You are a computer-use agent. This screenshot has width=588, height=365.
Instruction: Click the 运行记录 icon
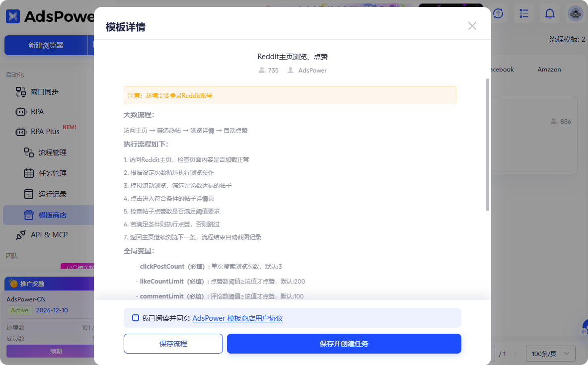[x=29, y=194]
